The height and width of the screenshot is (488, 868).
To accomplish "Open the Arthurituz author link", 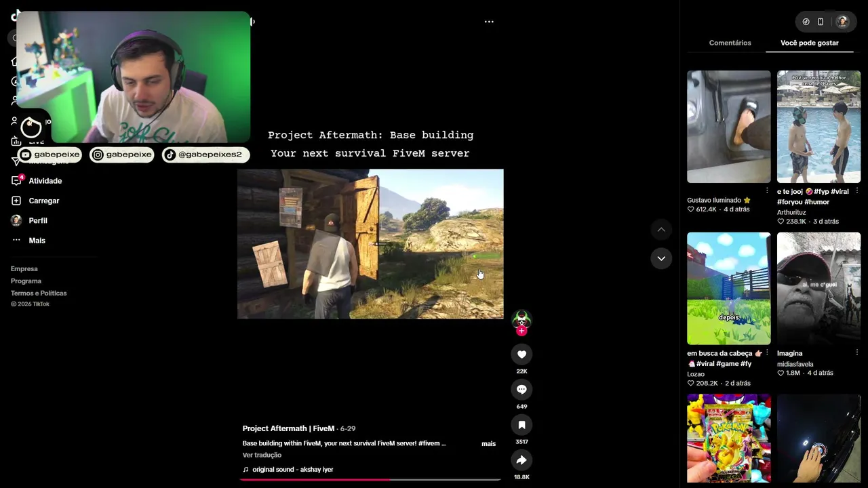I will point(791,212).
